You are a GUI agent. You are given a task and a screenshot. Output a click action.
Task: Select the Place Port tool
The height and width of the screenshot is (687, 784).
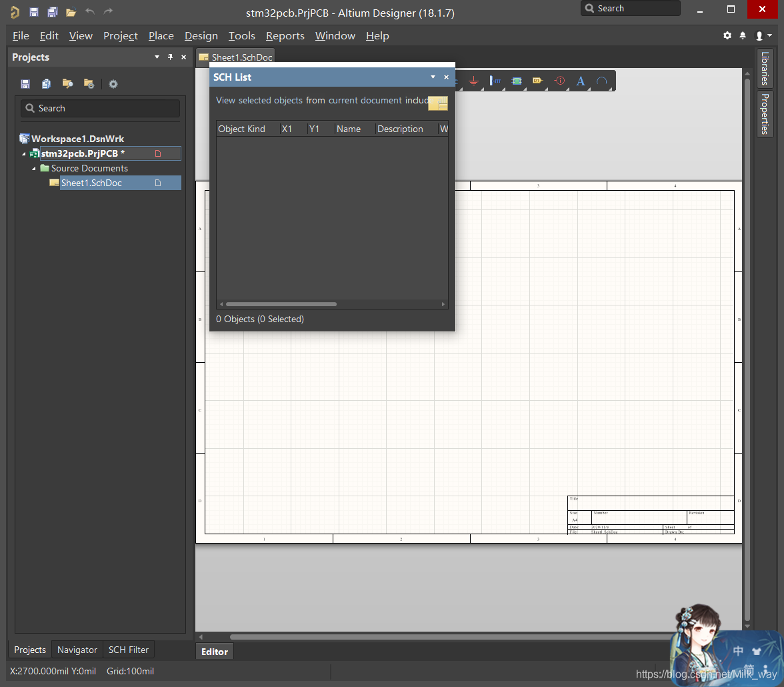tap(537, 81)
